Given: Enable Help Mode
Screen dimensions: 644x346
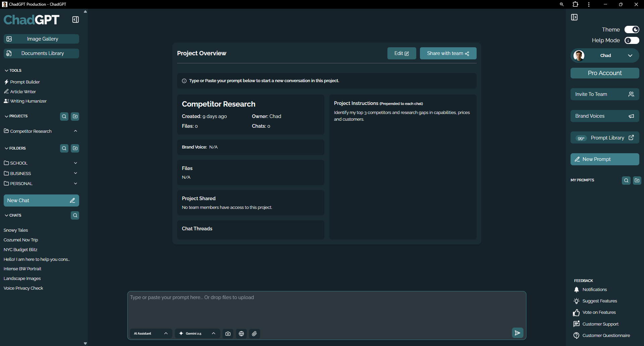Looking at the screenshot, I should click(632, 40).
